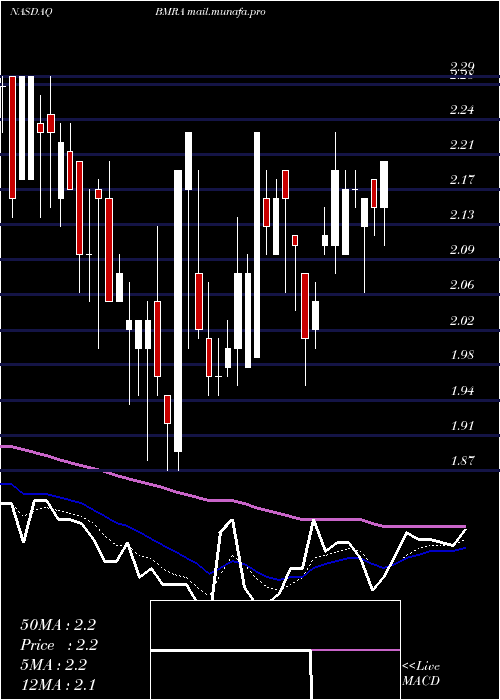Image resolution: width=500 pixels, height=700 pixels.
Task: Click the 2.17 price axis label
Action: tap(462, 180)
